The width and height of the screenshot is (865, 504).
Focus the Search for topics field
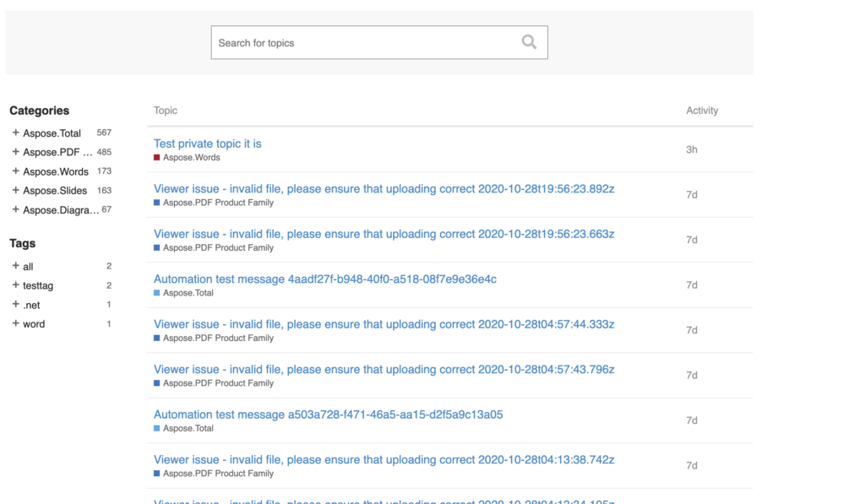pyautogui.click(x=379, y=42)
